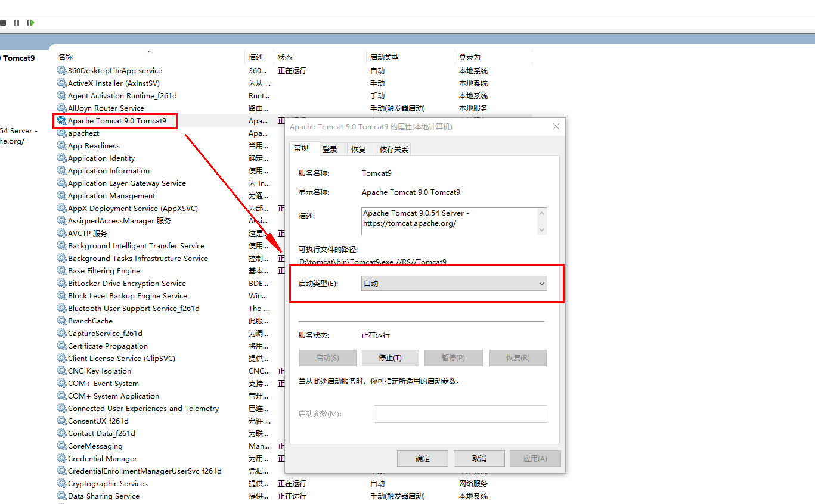
Task: Select the apachezt service gear icon
Action: point(62,133)
